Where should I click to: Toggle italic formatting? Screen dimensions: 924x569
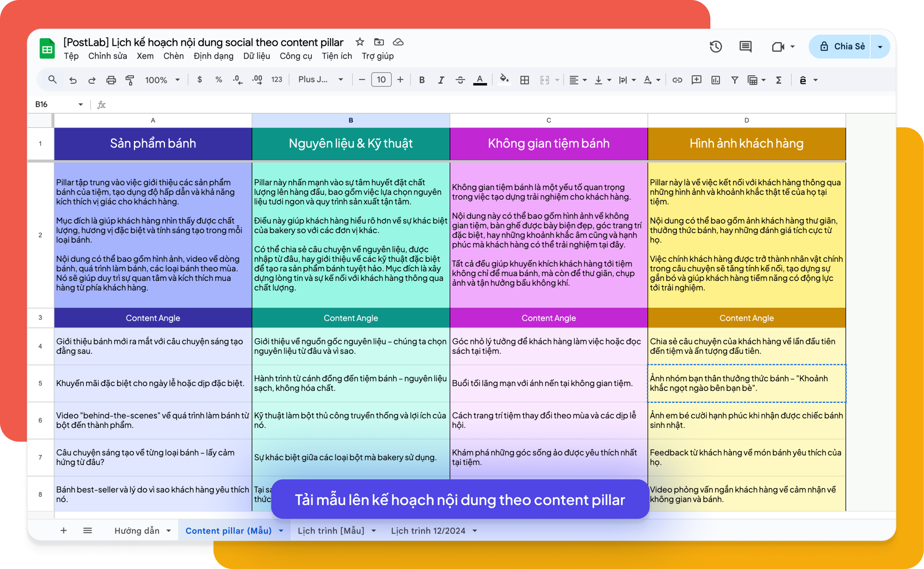tap(441, 80)
